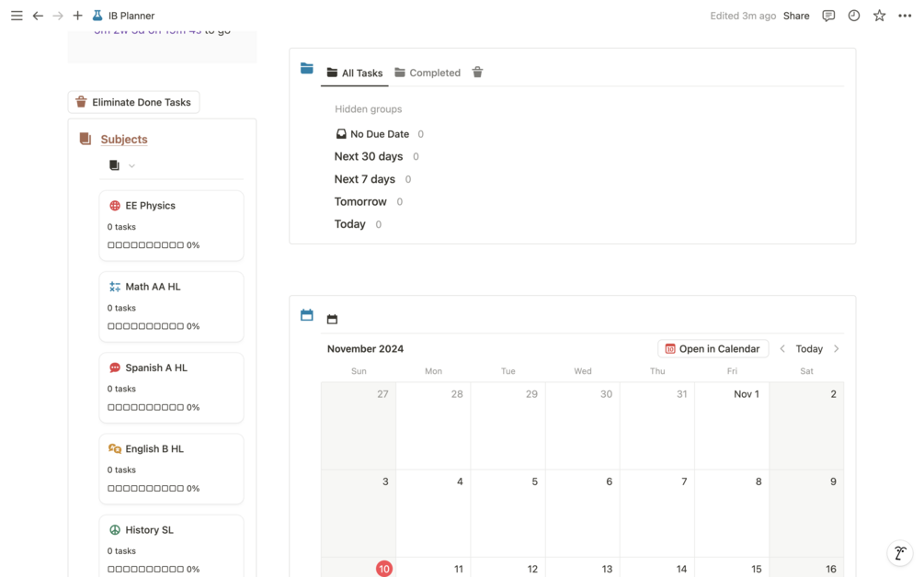Screen dimensions: 924x577
Task: Select November 10 on the calendar
Action: click(384, 568)
